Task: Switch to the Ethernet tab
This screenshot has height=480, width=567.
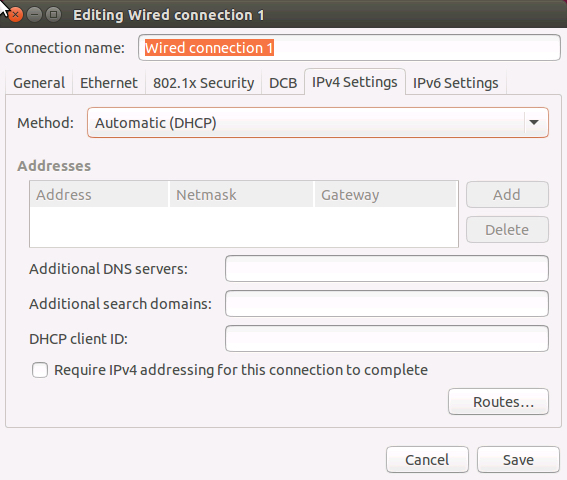Action: pos(109,83)
